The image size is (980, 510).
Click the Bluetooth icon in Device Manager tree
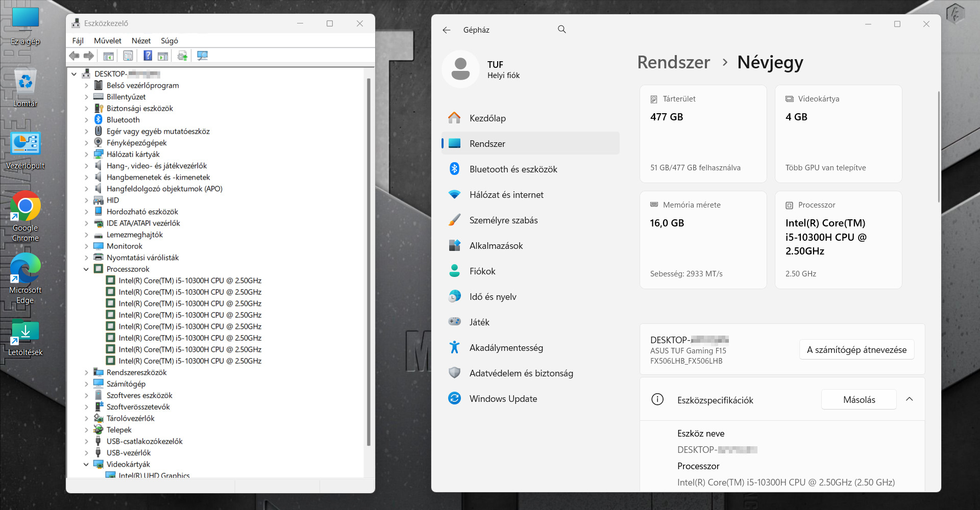[99, 120]
